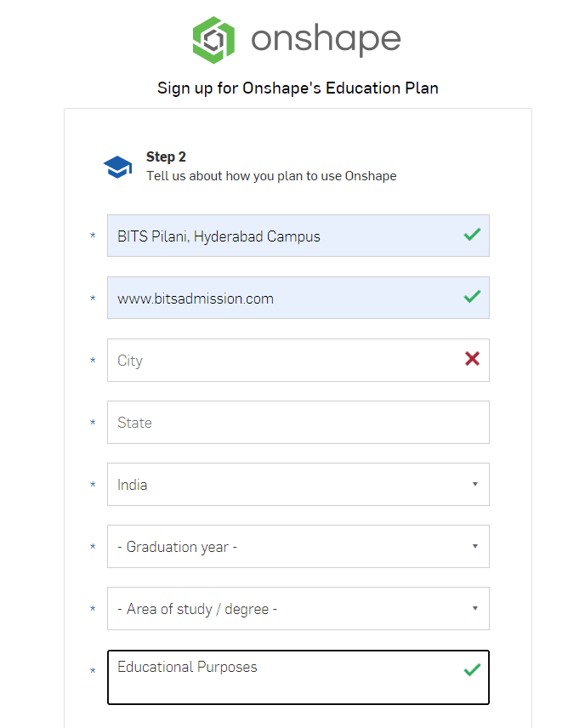Image resolution: width=585 pixels, height=728 pixels.
Task: Click arrow of Graduation year selector
Action: tap(475, 547)
